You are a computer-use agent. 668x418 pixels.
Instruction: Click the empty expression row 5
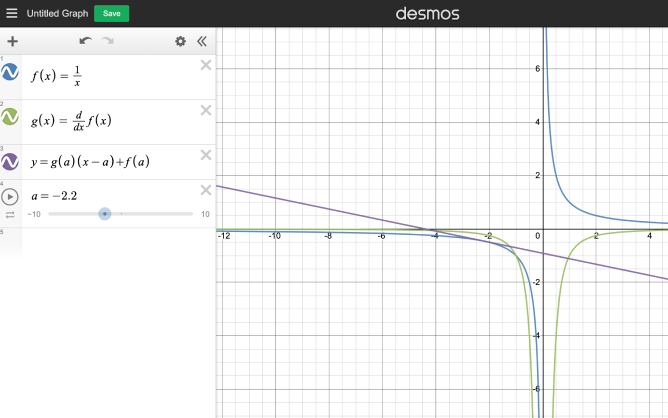(x=110, y=240)
